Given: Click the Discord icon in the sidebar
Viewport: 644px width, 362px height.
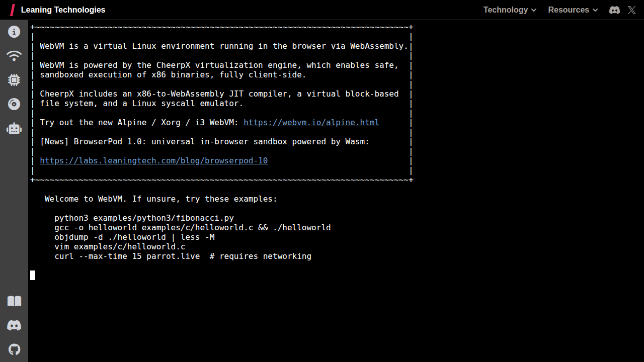Looking at the screenshot, I should click(14, 325).
